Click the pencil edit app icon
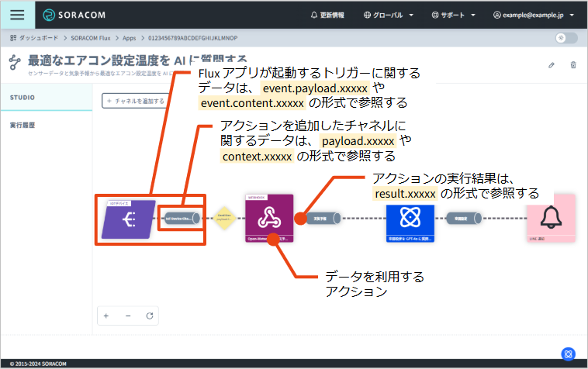588x369 pixels. click(552, 65)
